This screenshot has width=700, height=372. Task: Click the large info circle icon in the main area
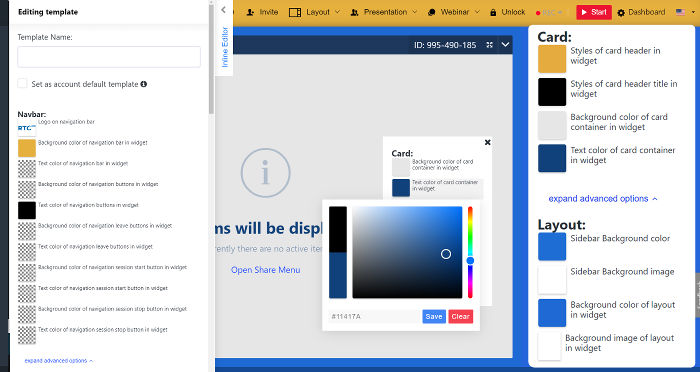pos(266,173)
